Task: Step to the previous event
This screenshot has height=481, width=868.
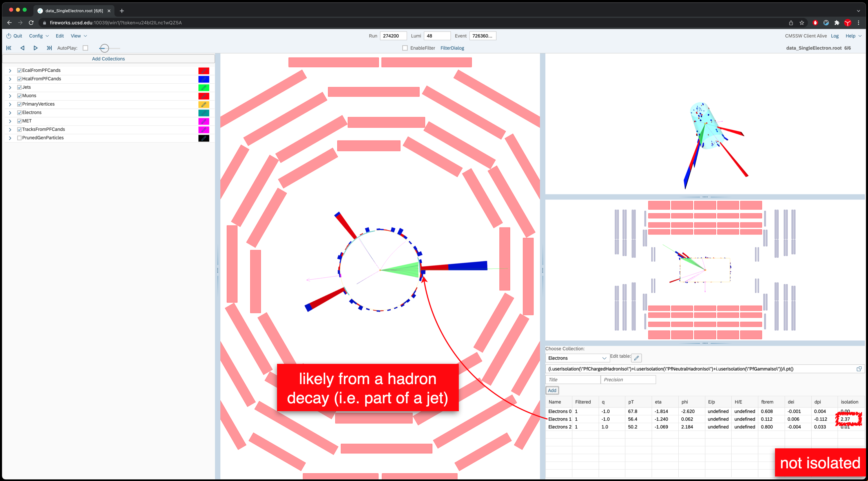Action: 22,48
